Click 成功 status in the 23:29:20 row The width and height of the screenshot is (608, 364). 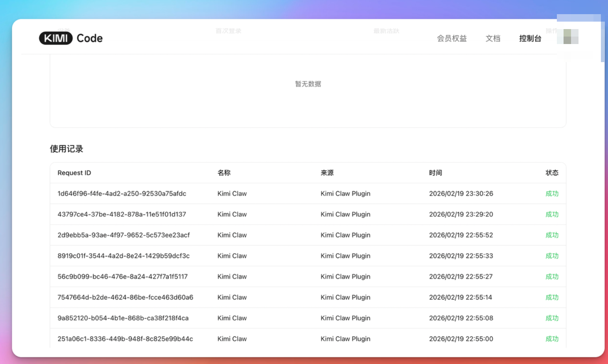point(552,214)
